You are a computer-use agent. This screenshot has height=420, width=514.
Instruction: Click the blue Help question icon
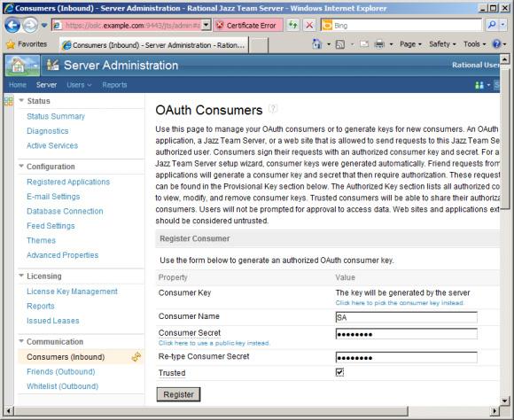click(496, 44)
